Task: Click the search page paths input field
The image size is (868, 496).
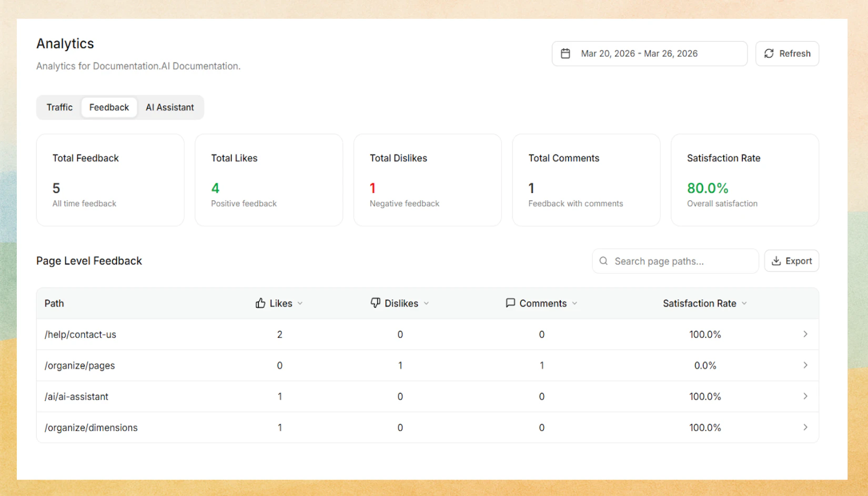Action: [x=675, y=261]
